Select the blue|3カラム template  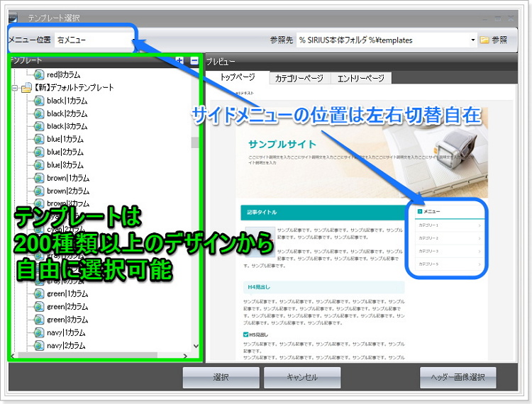click(x=65, y=165)
